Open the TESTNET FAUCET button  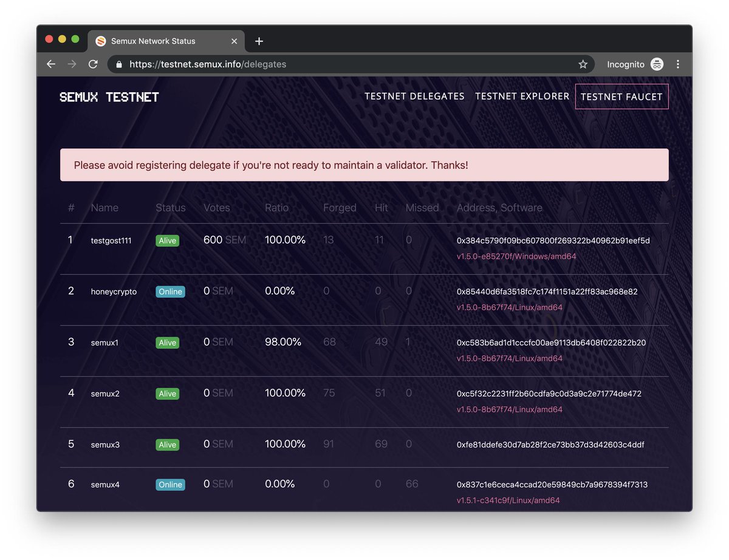621,97
